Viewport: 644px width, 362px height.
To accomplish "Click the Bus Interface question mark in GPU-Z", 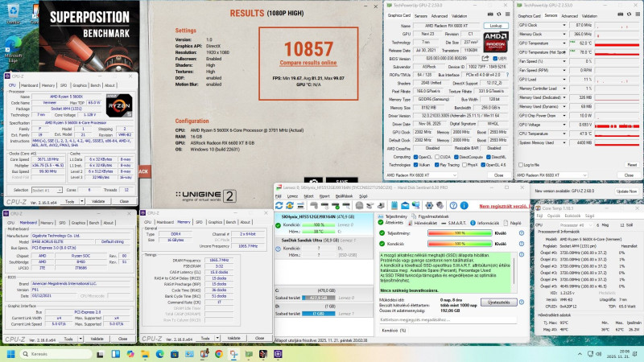I will tap(508, 75).
